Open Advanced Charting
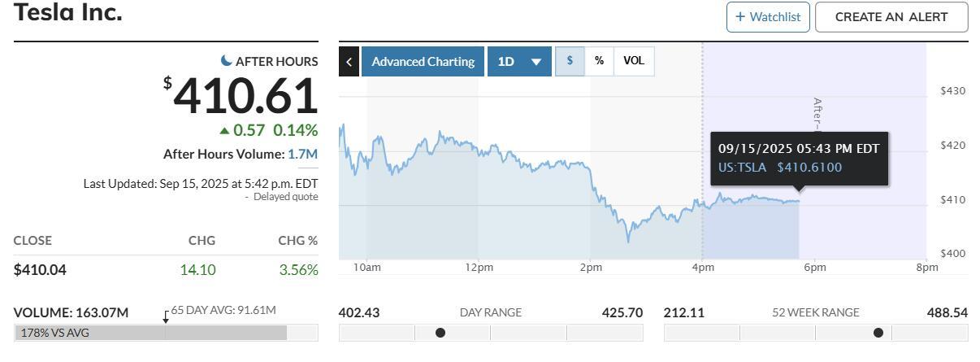This screenshot has width=980, height=362. point(423,62)
